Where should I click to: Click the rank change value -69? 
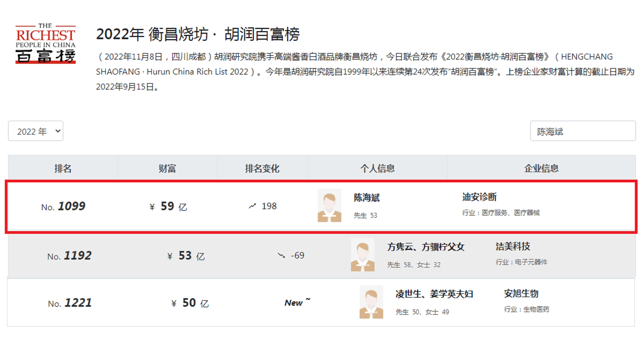(x=298, y=255)
